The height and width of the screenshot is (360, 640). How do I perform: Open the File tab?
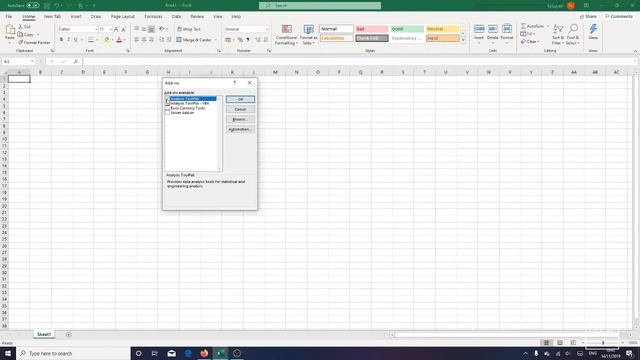(9, 17)
